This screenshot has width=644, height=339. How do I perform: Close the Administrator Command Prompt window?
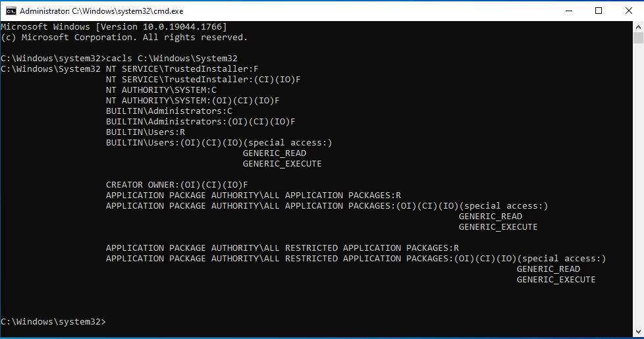tap(628, 11)
